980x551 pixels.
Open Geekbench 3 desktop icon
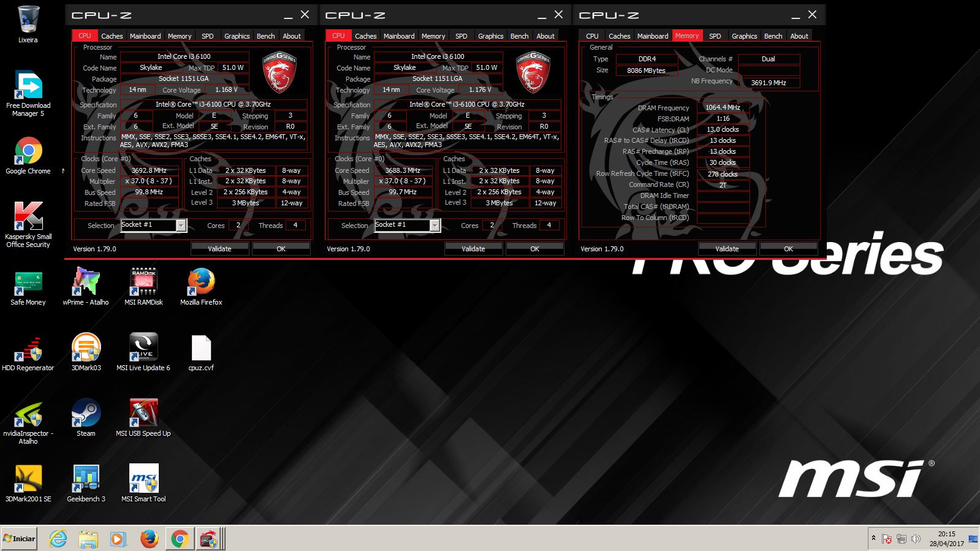[x=86, y=484]
